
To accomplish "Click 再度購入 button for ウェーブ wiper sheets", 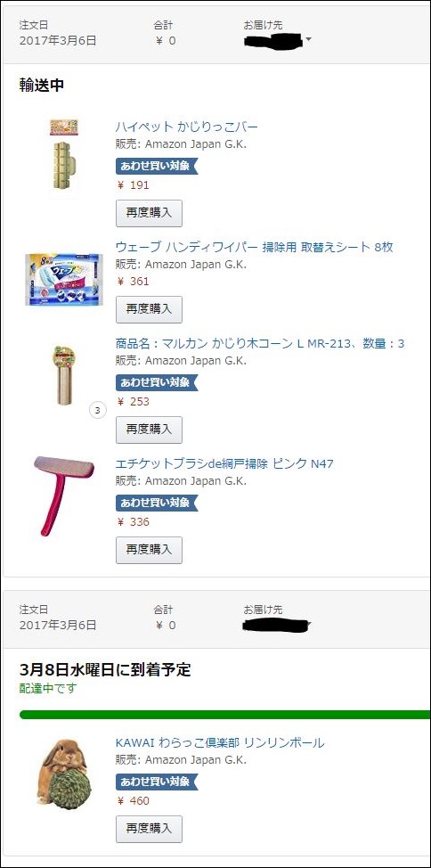I will pos(149,309).
